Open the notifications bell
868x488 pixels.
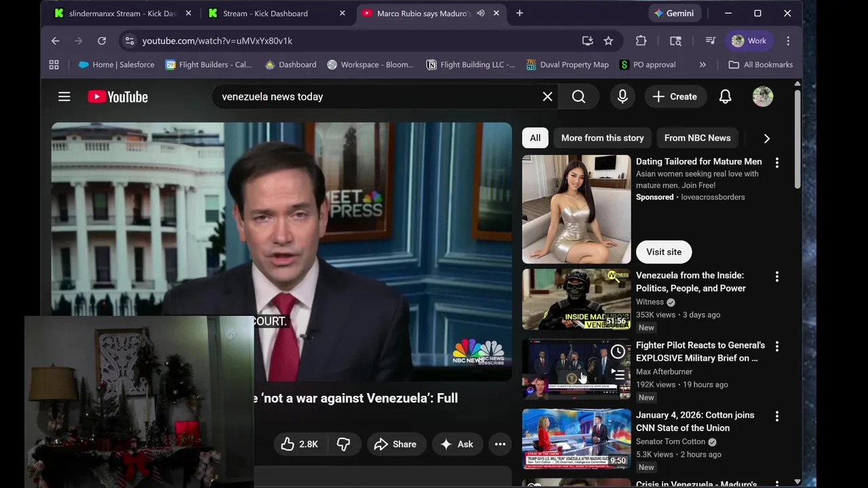click(x=725, y=97)
